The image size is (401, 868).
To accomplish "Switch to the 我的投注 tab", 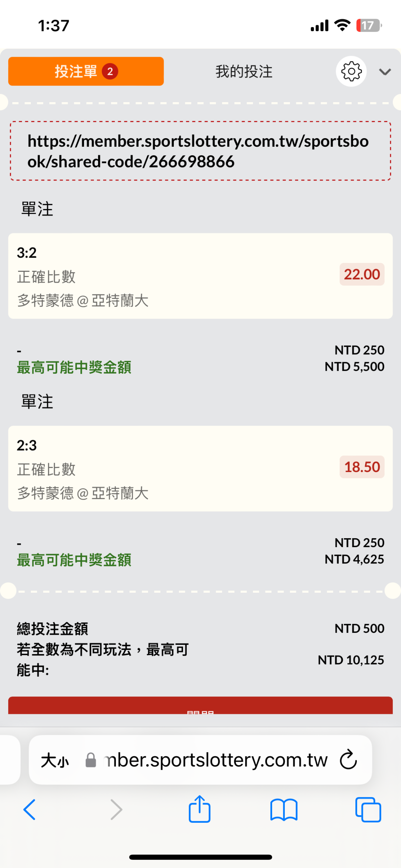I will [x=244, y=71].
